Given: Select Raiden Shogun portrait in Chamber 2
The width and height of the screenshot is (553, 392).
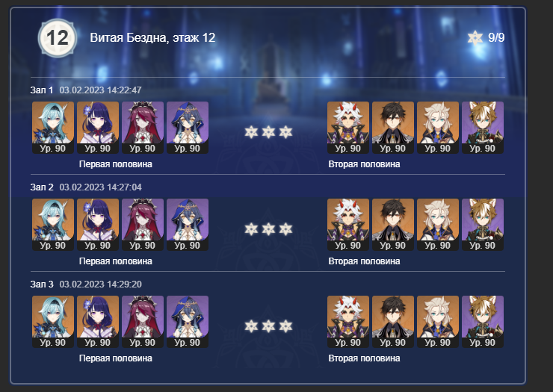Looking at the screenshot, I should pyautogui.click(x=98, y=225).
